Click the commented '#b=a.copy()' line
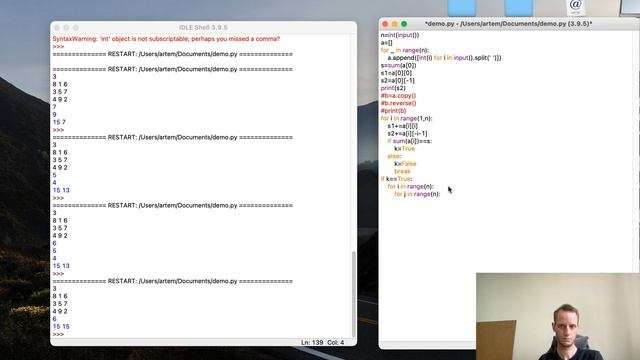The width and height of the screenshot is (640, 360). pos(398,96)
